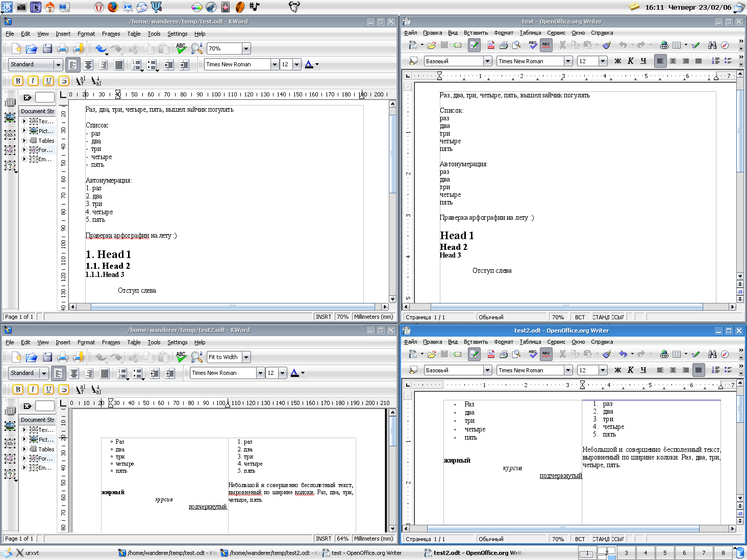747x560 pixels.
Task: Open Standard style dropdown in test.odt KWord
Action: pyautogui.click(x=58, y=65)
